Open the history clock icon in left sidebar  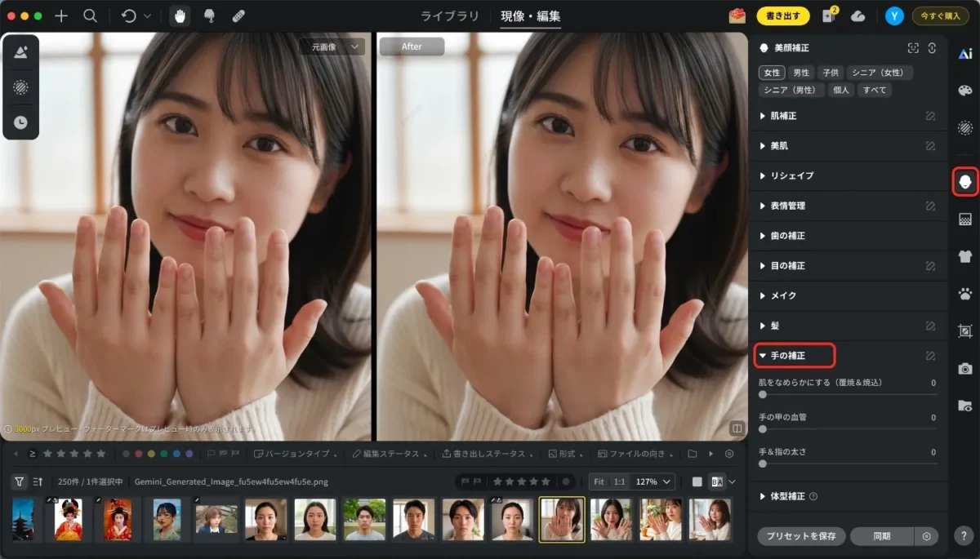pyautogui.click(x=20, y=122)
